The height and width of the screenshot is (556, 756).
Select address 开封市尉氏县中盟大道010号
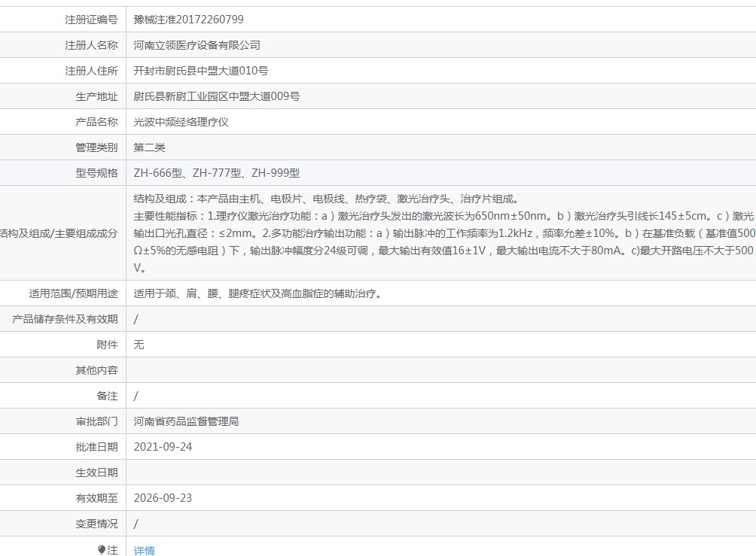tap(200, 70)
